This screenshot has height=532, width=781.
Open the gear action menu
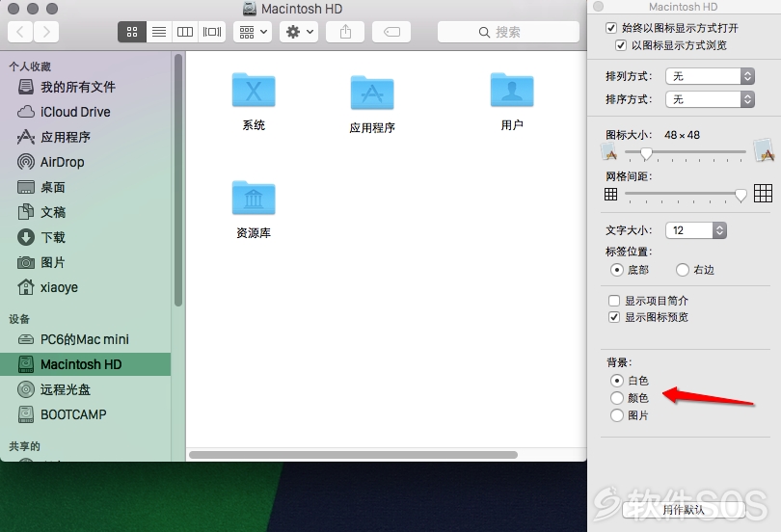(x=299, y=33)
